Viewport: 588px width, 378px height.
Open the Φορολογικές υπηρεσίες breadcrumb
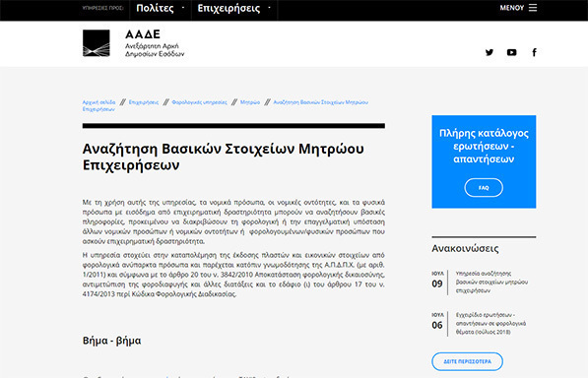200,102
